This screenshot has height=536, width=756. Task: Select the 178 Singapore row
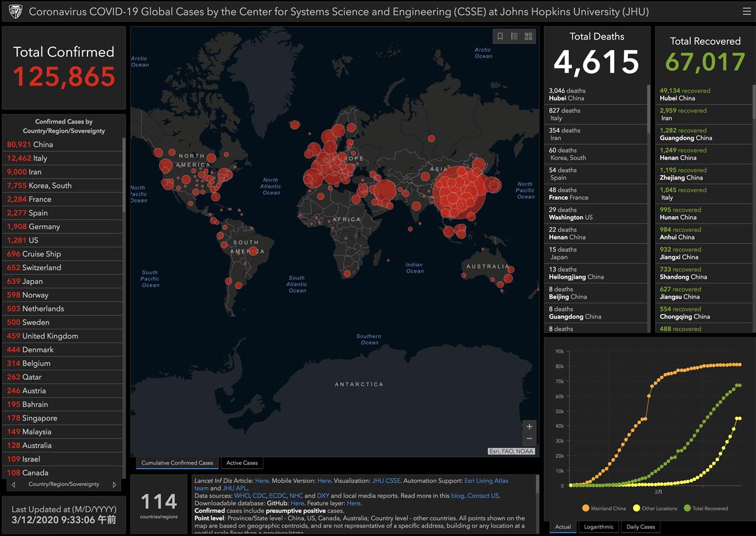pyautogui.click(x=64, y=418)
